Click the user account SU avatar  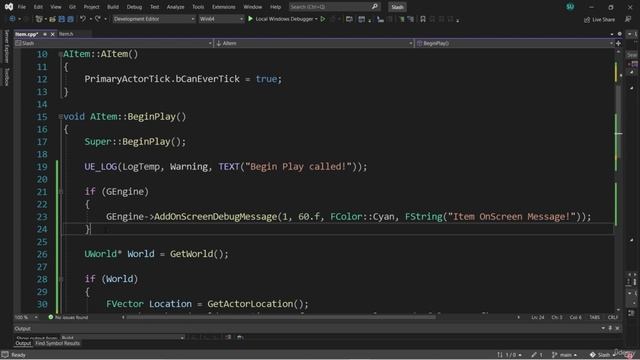point(570,7)
